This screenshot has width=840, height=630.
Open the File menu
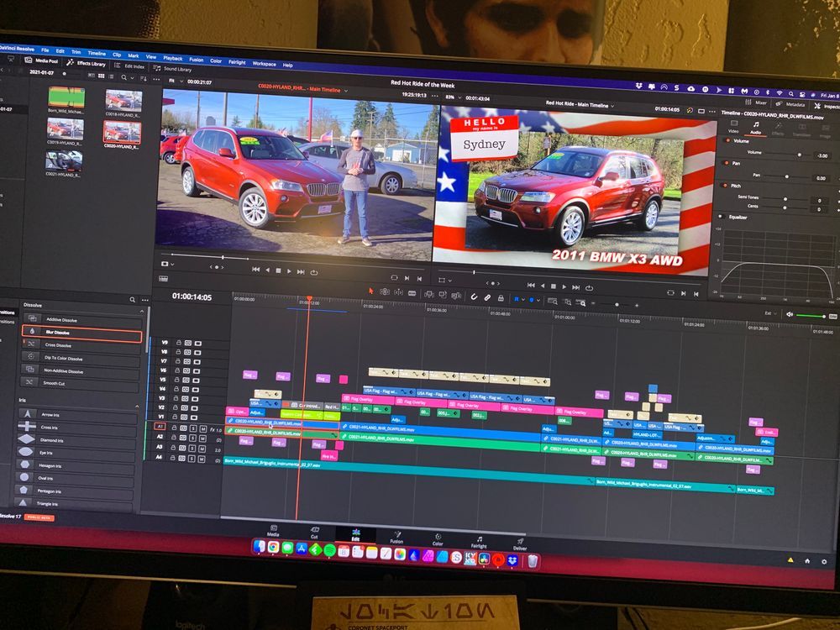pyautogui.click(x=45, y=50)
